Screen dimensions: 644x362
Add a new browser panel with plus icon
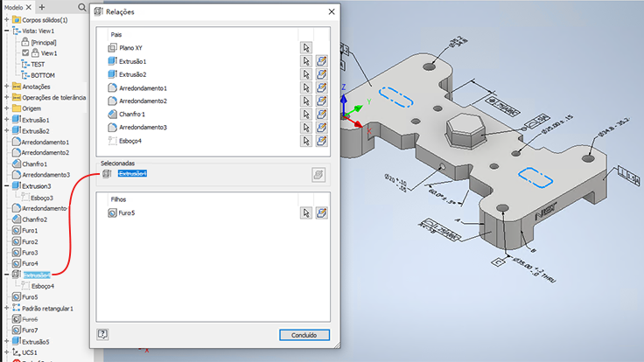point(42,7)
